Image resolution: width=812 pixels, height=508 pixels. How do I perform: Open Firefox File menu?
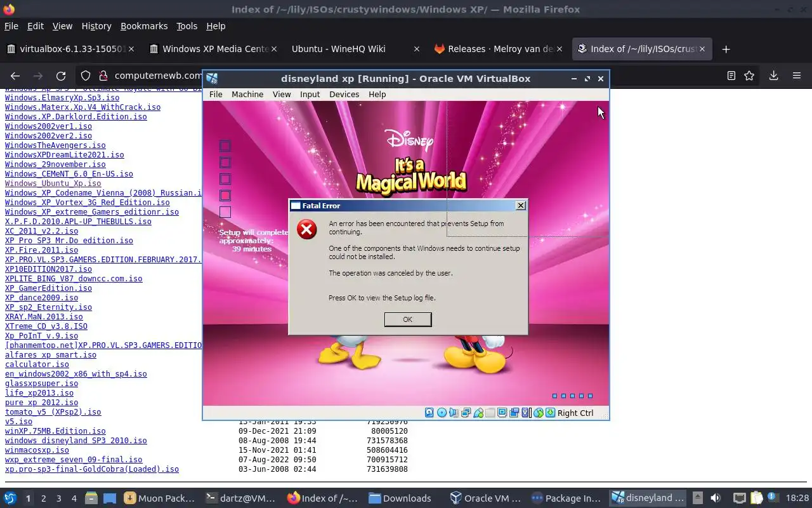click(11, 26)
